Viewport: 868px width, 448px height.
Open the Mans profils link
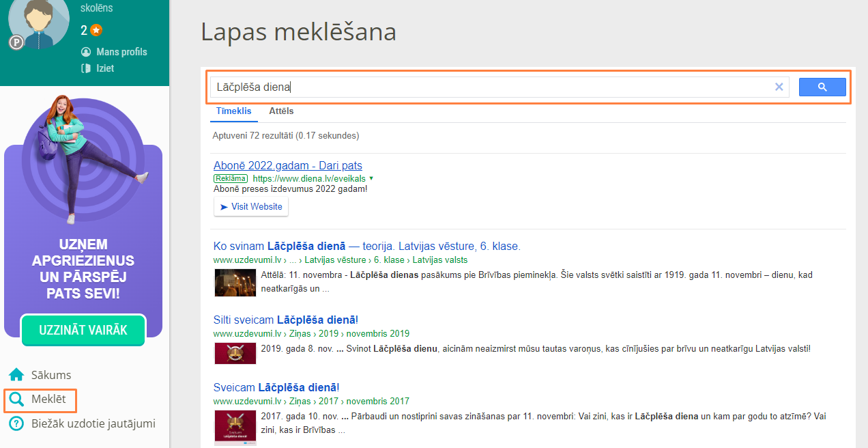[x=121, y=52]
